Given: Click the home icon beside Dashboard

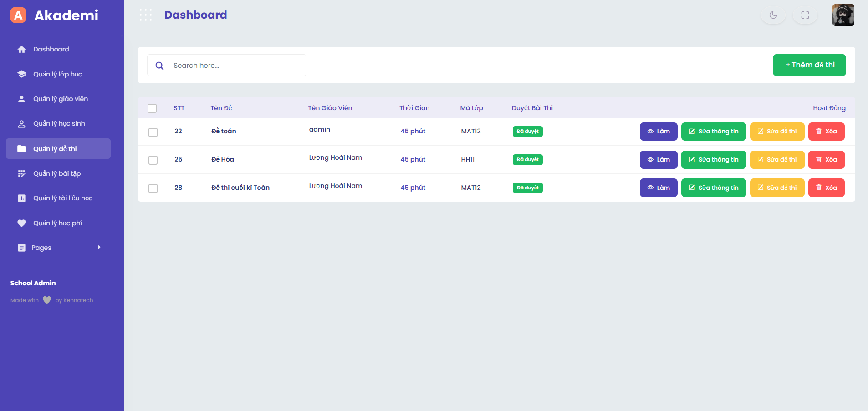Looking at the screenshot, I should pos(21,49).
